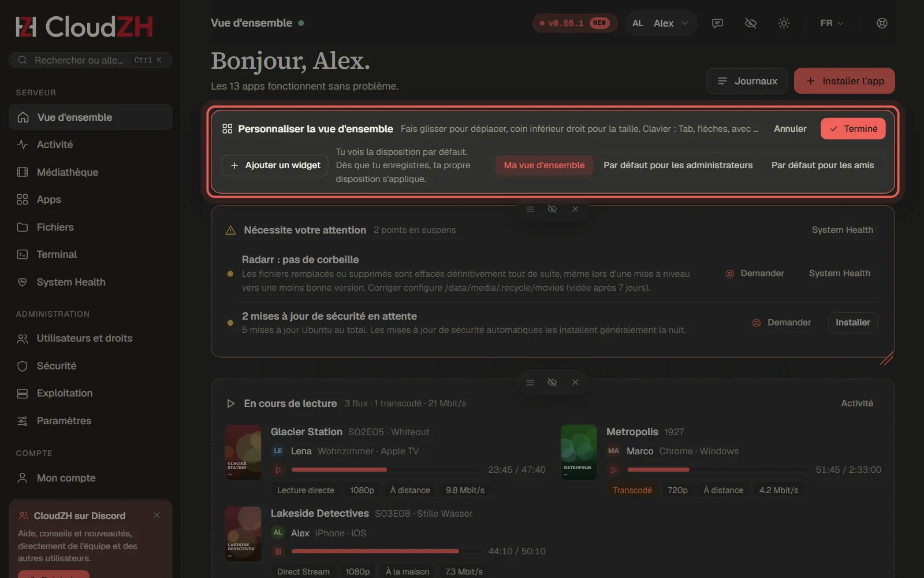Grab the drag handle of En cours de lecture widget

click(x=530, y=383)
